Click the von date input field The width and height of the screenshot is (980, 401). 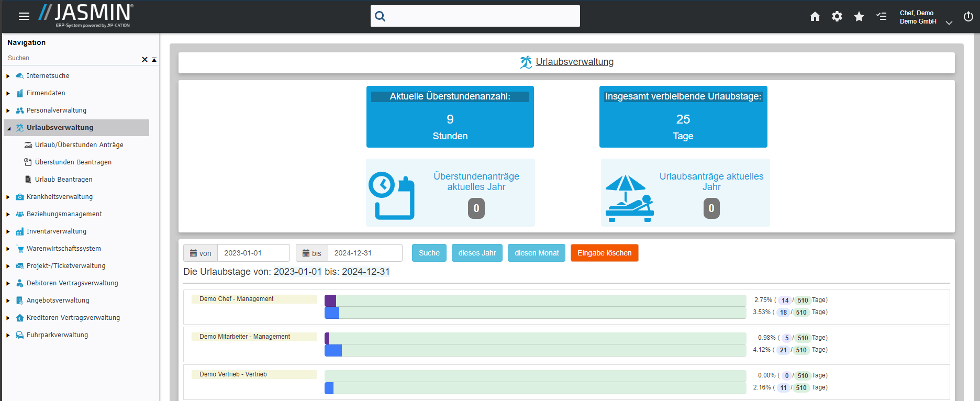[x=253, y=253]
